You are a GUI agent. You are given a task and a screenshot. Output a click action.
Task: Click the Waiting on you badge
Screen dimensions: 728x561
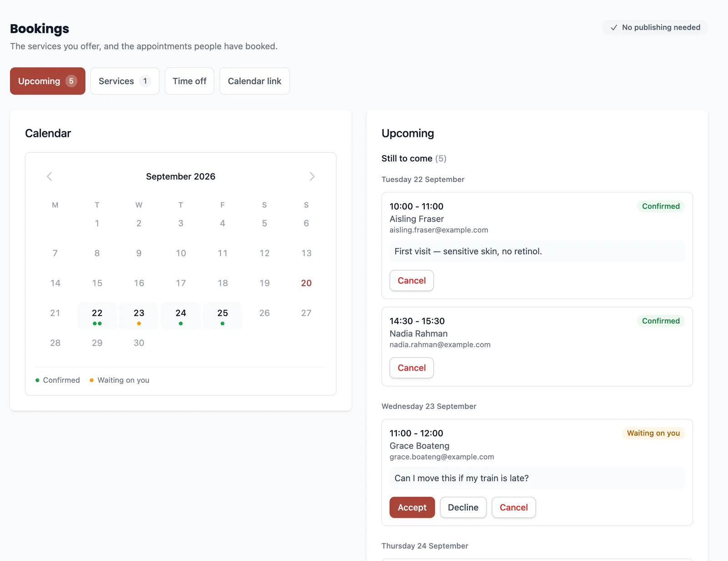pos(653,434)
